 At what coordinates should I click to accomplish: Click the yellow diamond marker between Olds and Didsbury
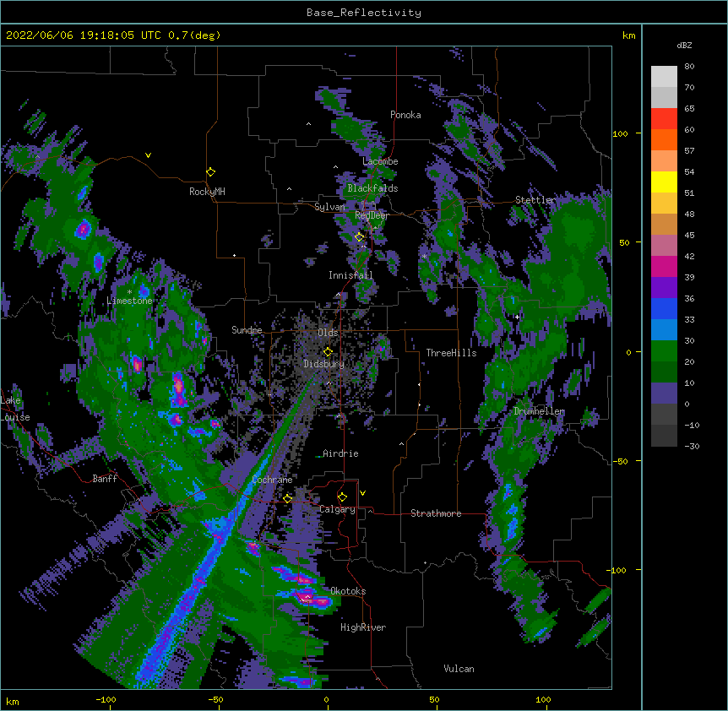pos(328,352)
